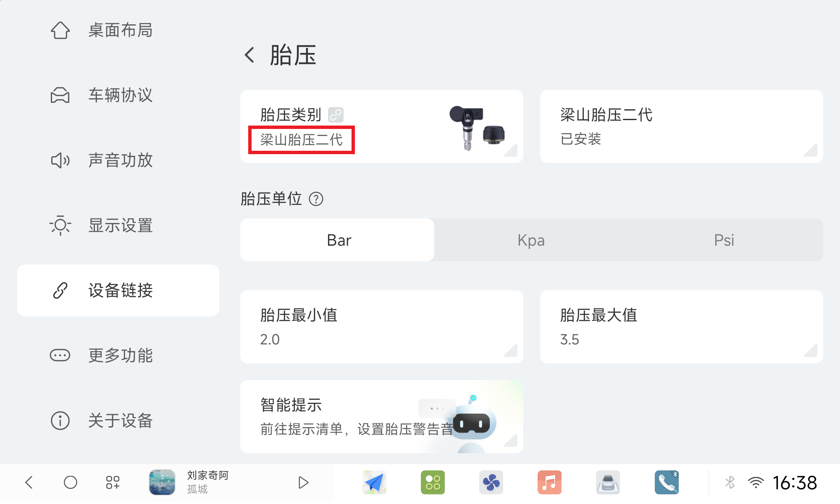
Task: Open the phone app in the dock
Action: (666, 482)
